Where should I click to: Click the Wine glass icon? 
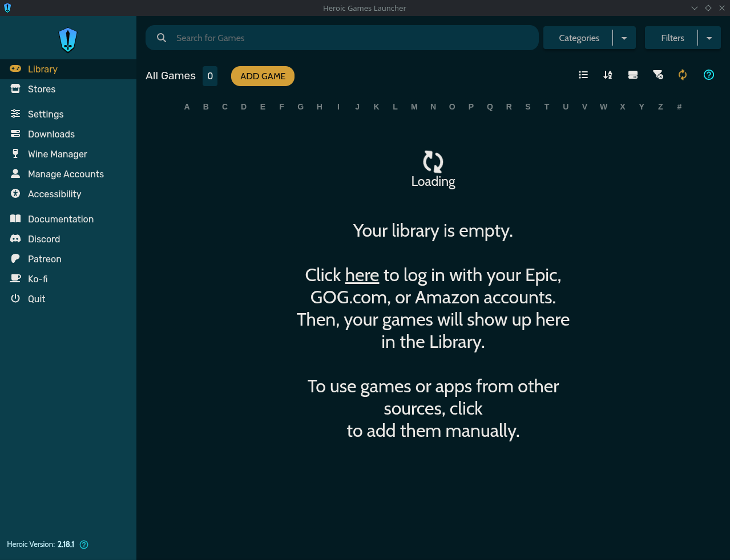click(x=15, y=153)
